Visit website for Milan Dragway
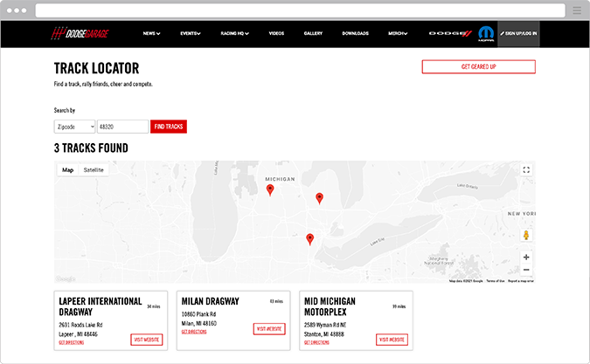The image size is (590, 364). pyautogui.click(x=269, y=329)
